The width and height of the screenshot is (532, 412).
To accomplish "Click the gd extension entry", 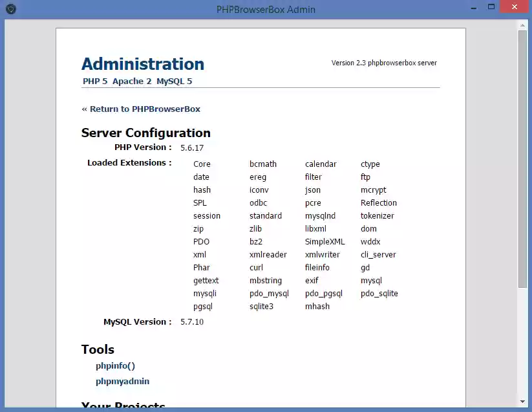I will click(x=365, y=268).
